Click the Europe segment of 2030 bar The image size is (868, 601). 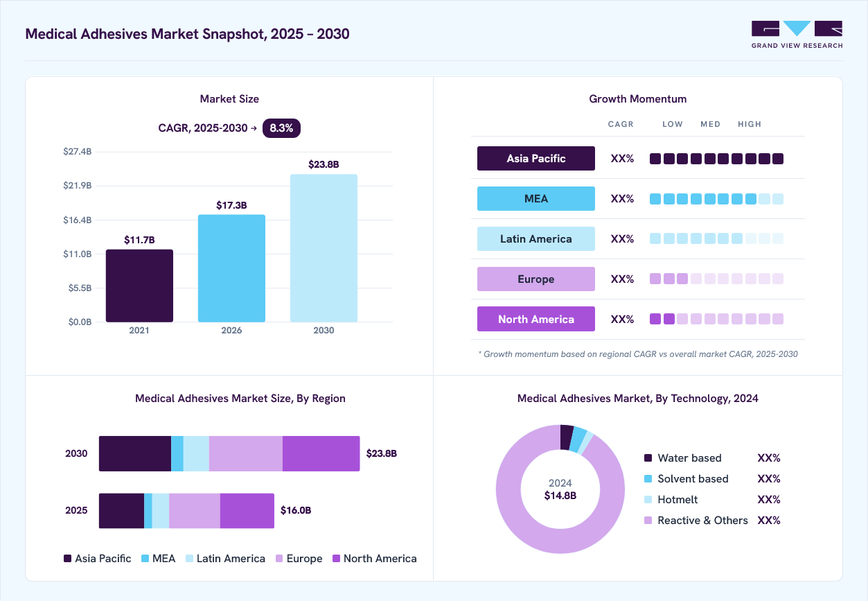tap(246, 453)
